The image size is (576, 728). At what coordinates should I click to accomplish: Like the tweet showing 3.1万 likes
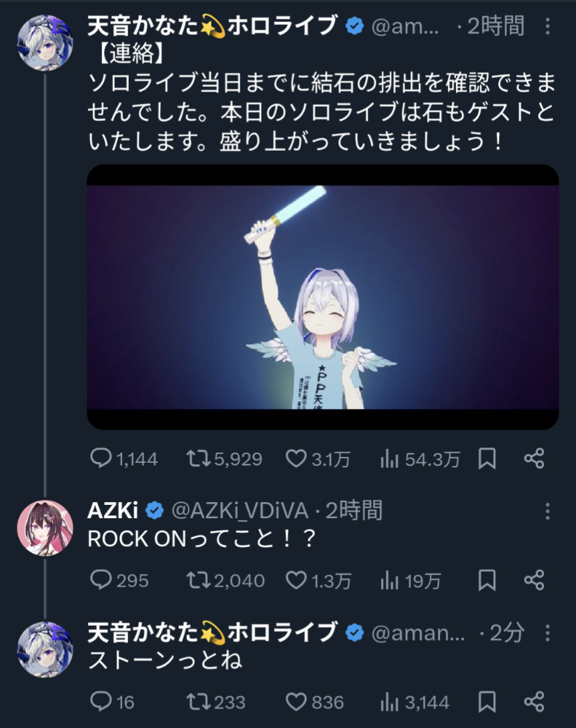[x=318, y=460]
